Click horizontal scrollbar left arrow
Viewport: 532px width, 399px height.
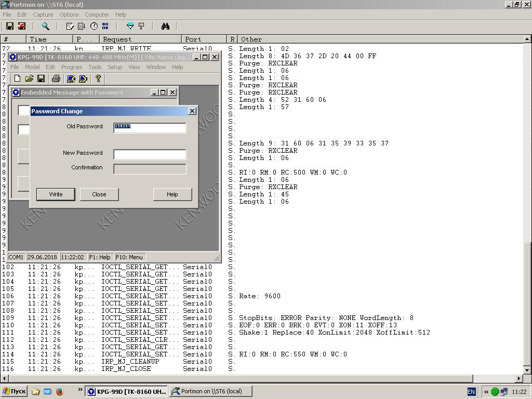tap(4, 378)
